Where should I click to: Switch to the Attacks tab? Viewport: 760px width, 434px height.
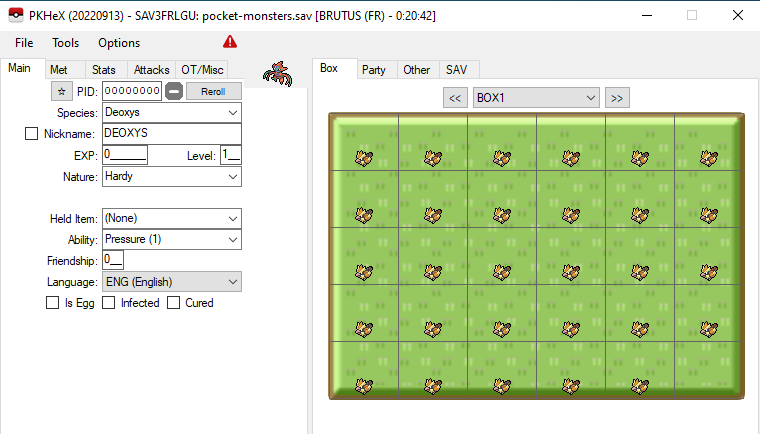tap(151, 70)
